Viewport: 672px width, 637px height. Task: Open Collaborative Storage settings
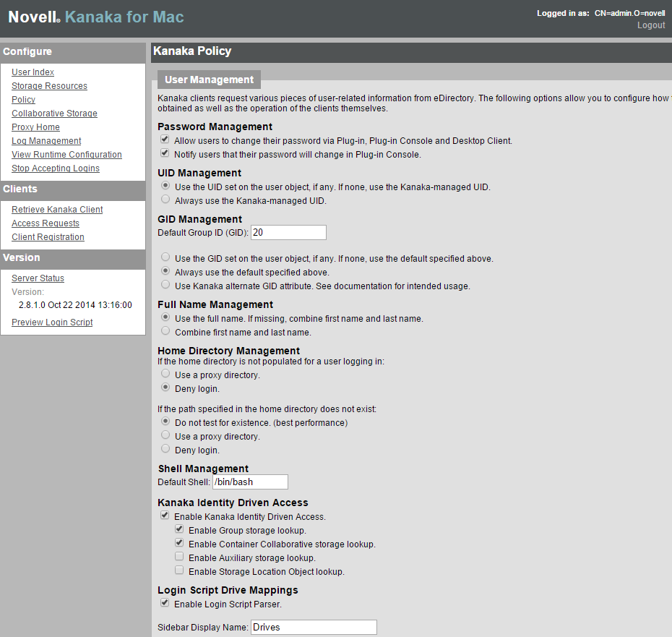pyautogui.click(x=54, y=114)
